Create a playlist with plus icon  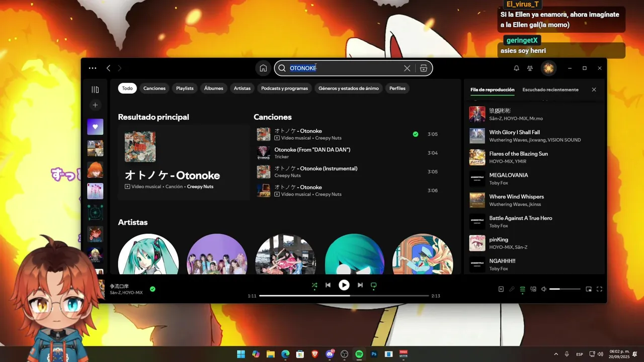click(x=95, y=105)
